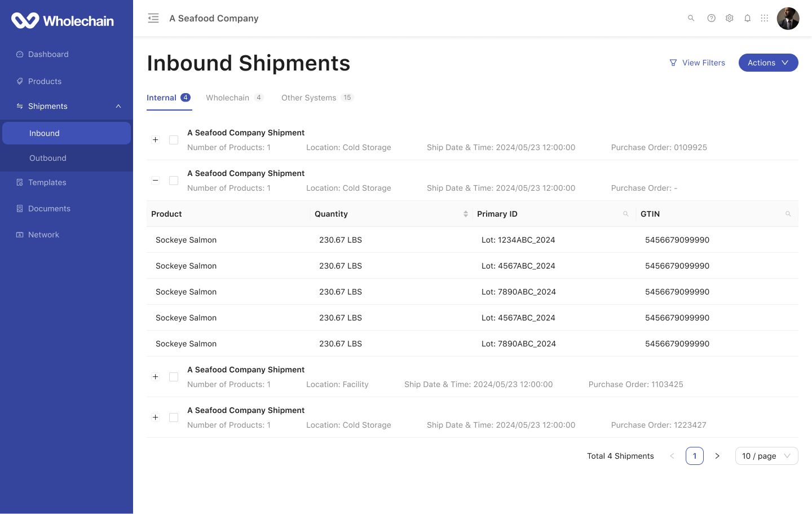Screen dimensions: 812x514
Task: Check the box for shipment with PO 0109925
Action: point(174,140)
